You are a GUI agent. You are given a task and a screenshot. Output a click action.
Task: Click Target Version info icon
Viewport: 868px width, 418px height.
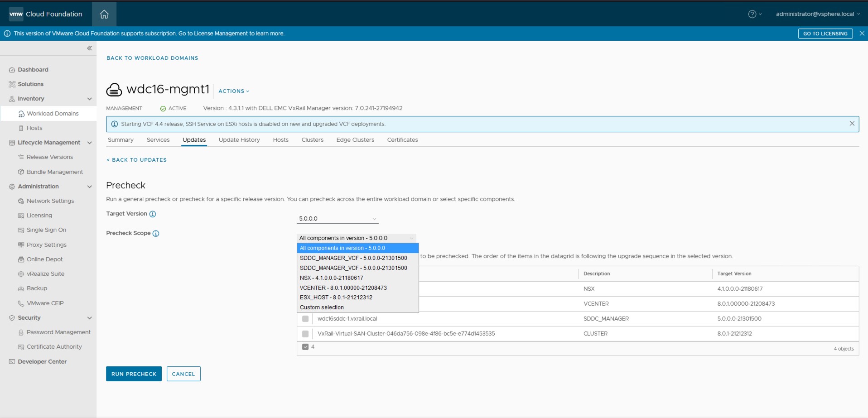click(x=153, y=214)
